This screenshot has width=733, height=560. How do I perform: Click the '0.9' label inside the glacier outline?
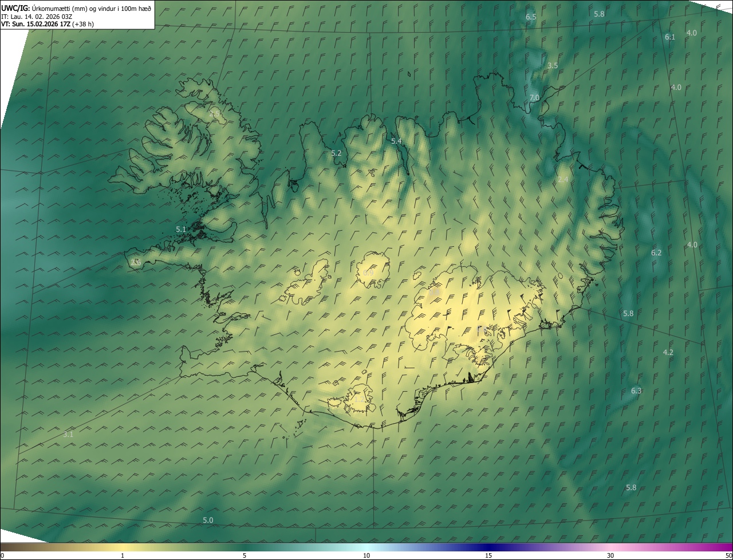point(368,273)
